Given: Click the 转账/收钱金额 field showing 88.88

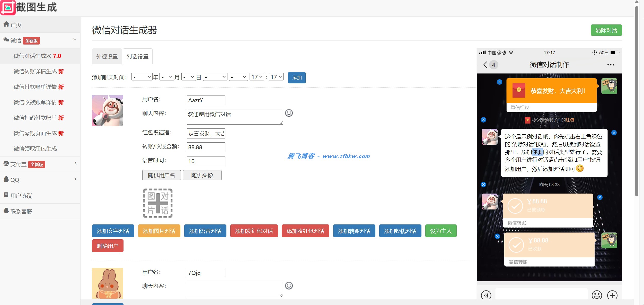Looking at the screenshot, I should pyautogui.click(x=206, y=147).
